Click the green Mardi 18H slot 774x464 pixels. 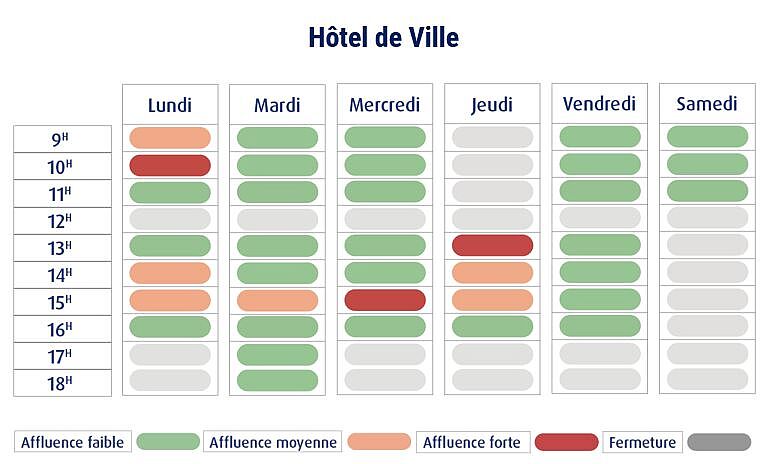tap(277, 380)
